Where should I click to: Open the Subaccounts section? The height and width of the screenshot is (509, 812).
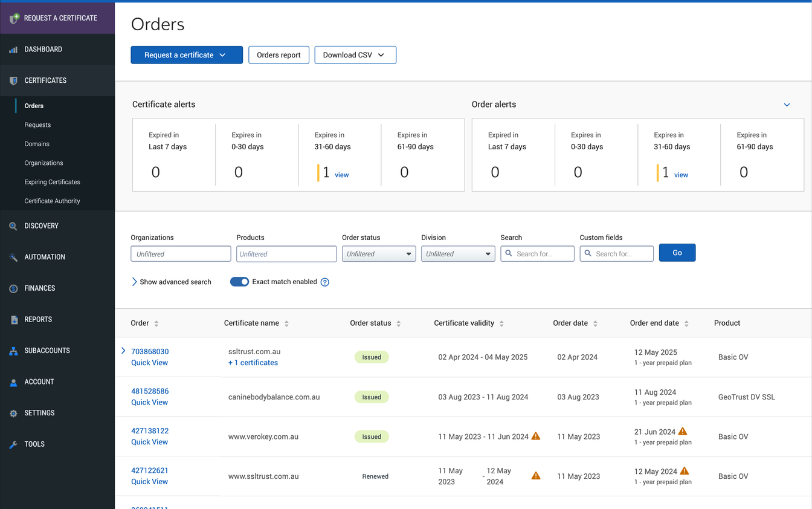(x=13, y=351)
